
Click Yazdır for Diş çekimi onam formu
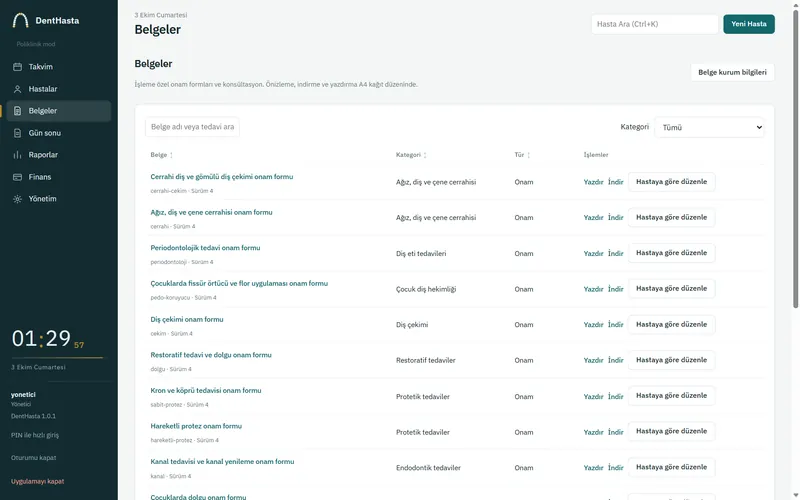(593, 325)
